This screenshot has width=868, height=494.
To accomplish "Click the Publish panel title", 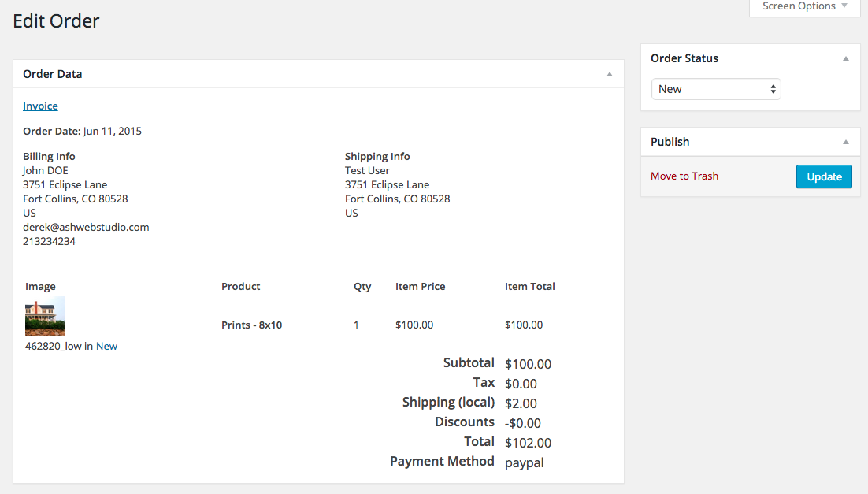I will click(x=670, y=142).
